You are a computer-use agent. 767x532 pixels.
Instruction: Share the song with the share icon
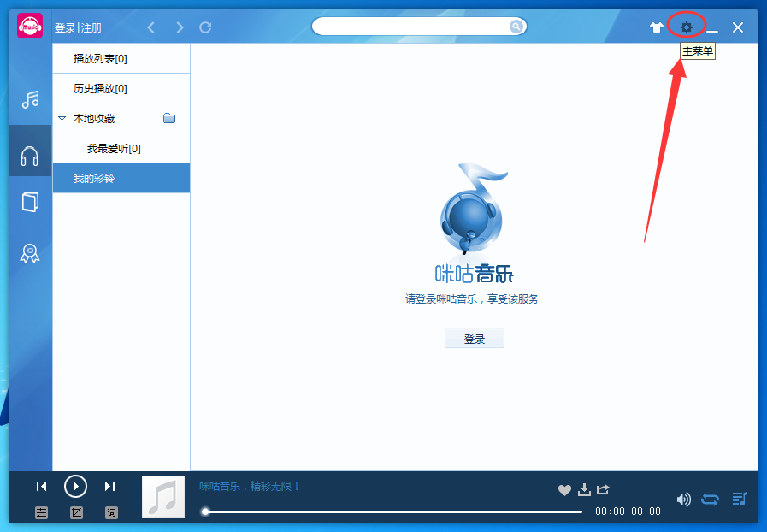[x=603, y=489]
